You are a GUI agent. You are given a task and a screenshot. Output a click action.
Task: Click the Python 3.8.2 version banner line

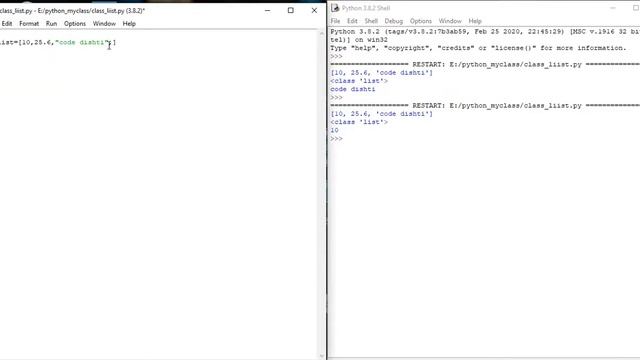click(485, 32)
